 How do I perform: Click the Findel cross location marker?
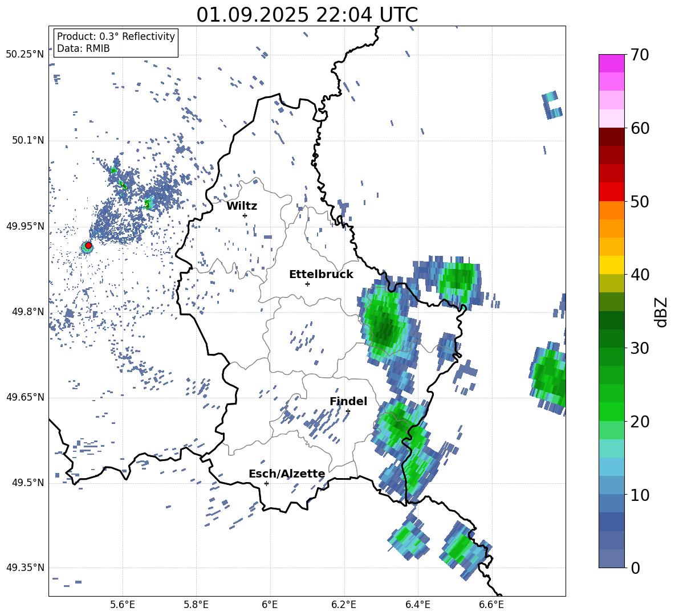coord(348,411)
